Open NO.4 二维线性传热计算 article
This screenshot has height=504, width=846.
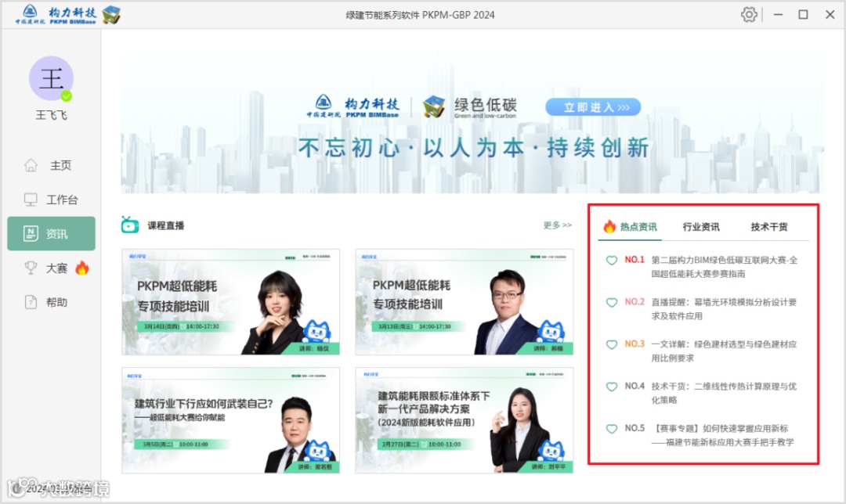point(724,393)
